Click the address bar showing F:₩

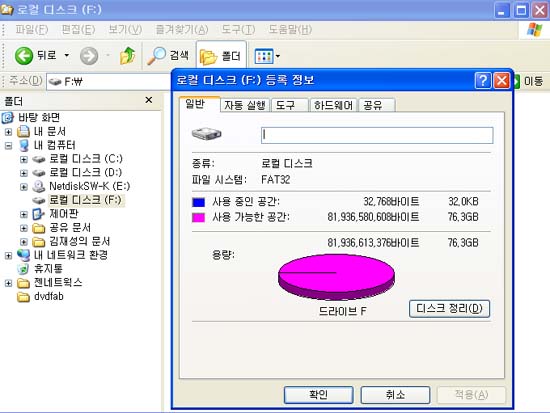[109, 82]
